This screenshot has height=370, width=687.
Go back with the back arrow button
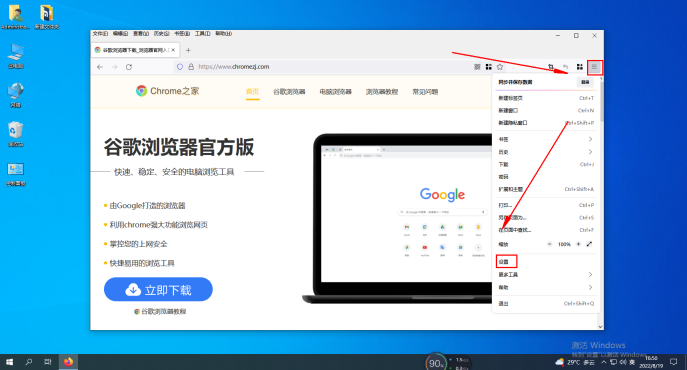click(100, 67)
